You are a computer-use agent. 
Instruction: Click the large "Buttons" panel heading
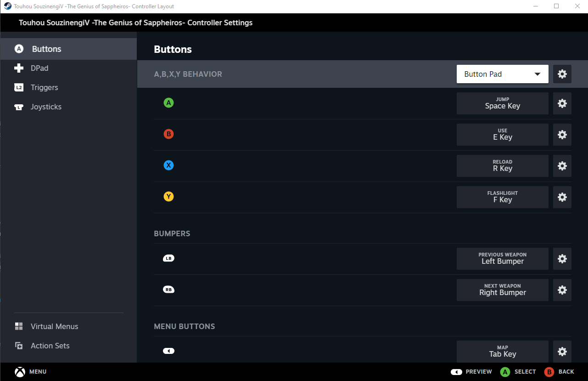(x=173, y=49)
